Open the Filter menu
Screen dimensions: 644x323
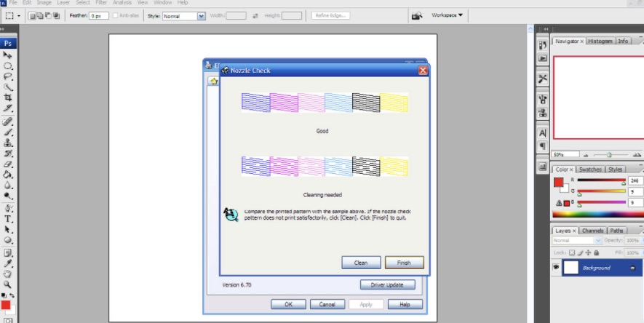[x=101, y=2]
